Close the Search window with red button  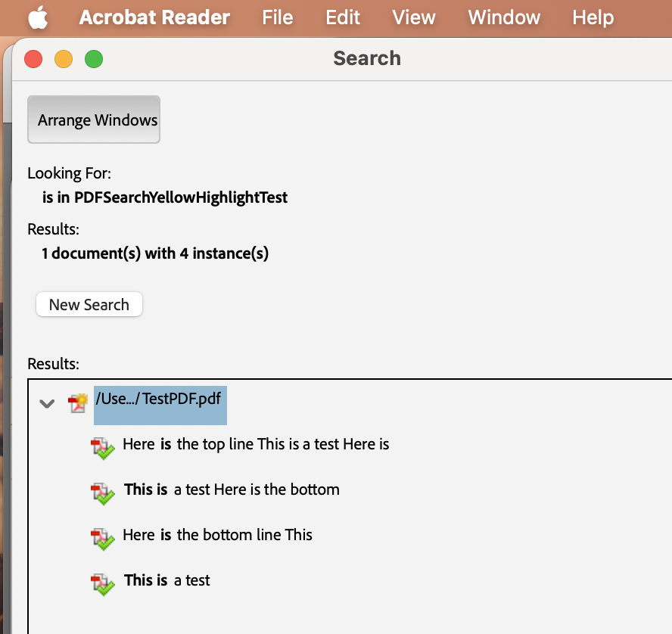click(x=33, y=59)
